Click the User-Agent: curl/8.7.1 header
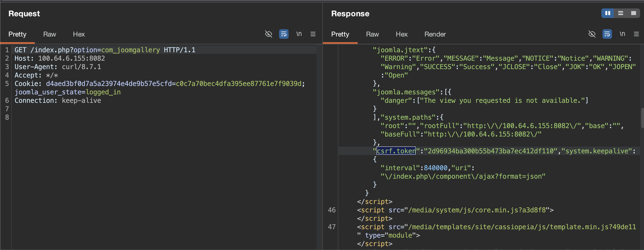Screen dimensions: 644x250 [58, 67]
